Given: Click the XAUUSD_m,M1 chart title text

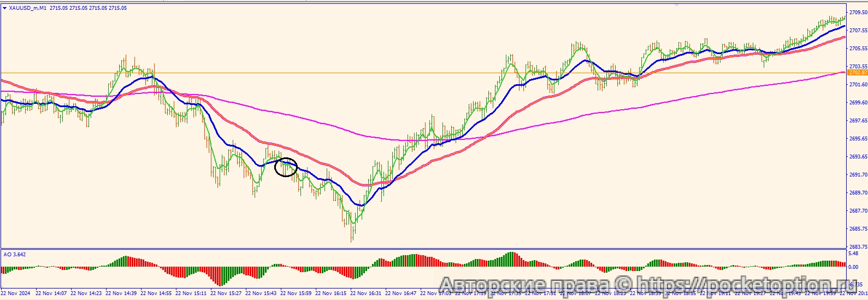Looking at the screenshot, I should click(28, 8).
